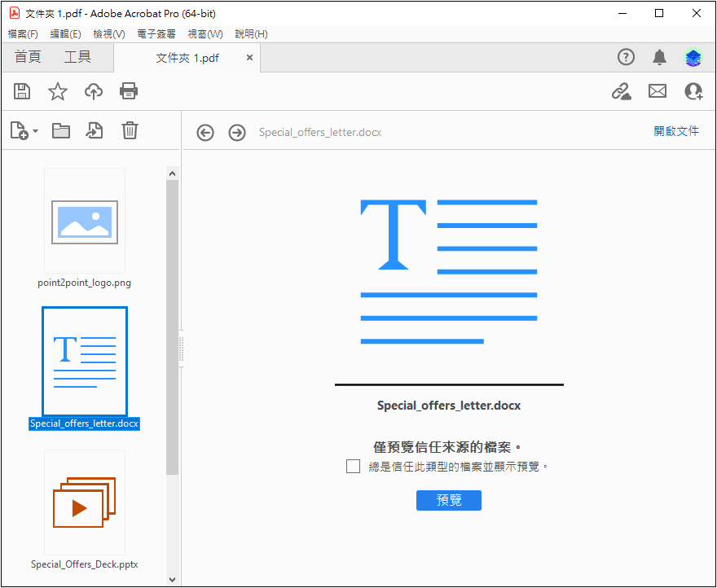The width and height of the screenshot is (717, 588).
Task: Click the blue 預覽 button
Action: (448, 500)
